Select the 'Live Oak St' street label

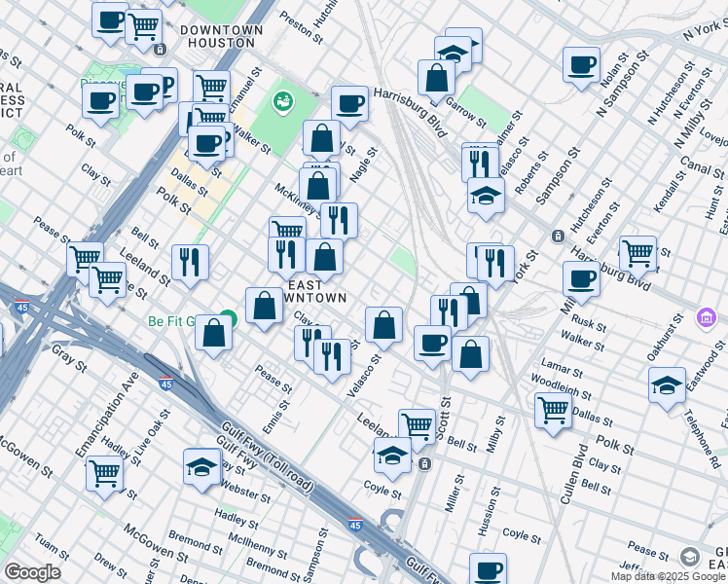[x=152, y=432]
